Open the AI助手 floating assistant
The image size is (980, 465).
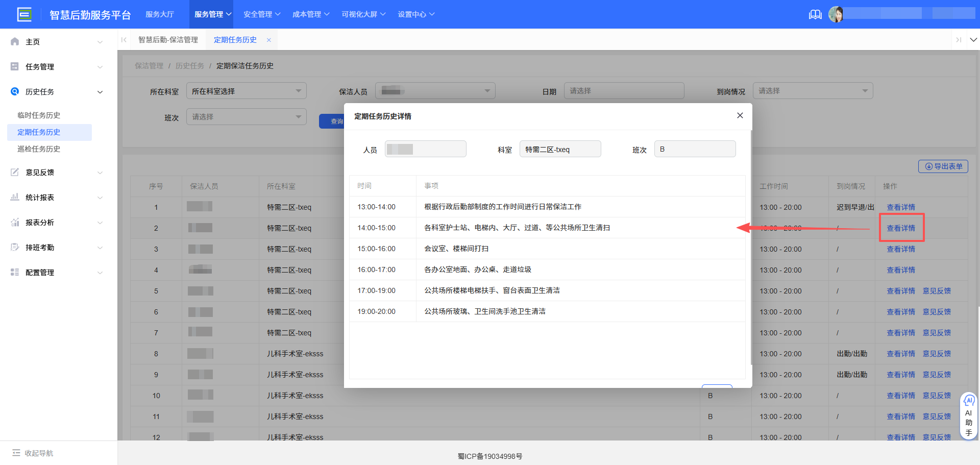point(968,415)
